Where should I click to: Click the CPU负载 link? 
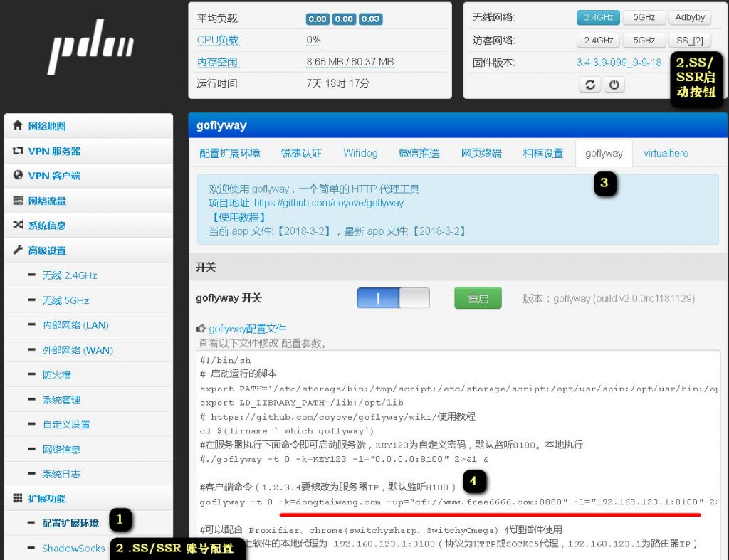(219, 40)
